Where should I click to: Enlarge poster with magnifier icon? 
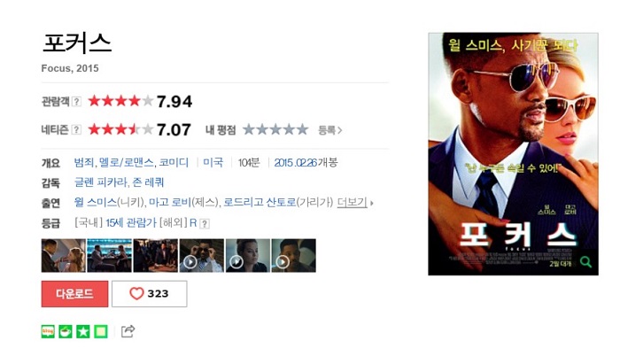click(x=585, y=261)
